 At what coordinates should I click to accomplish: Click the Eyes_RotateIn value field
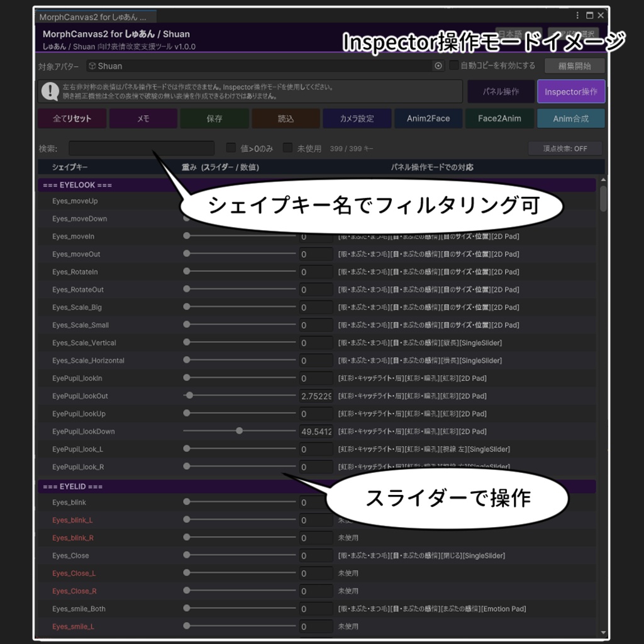pyautogui.click(x=316, y=272)
